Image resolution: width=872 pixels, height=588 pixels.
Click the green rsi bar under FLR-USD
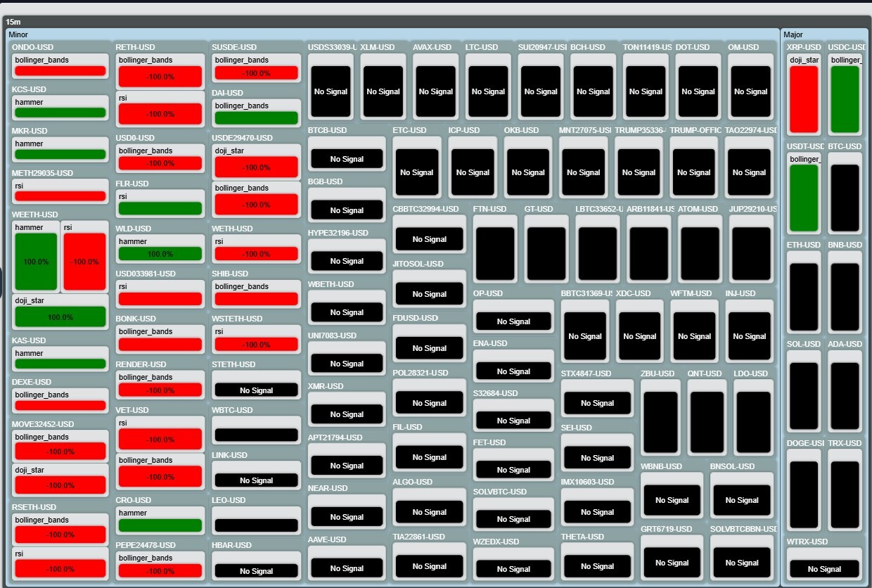point(160,208)
